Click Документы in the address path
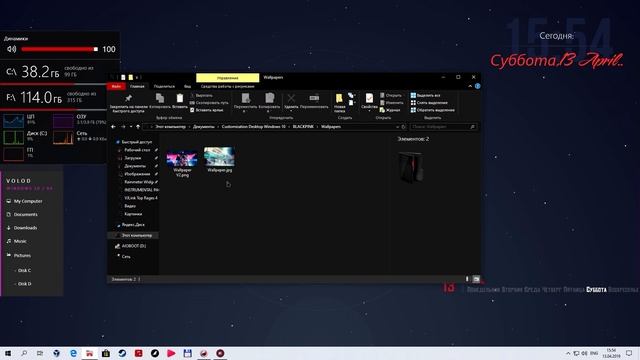 click(203, 127)
